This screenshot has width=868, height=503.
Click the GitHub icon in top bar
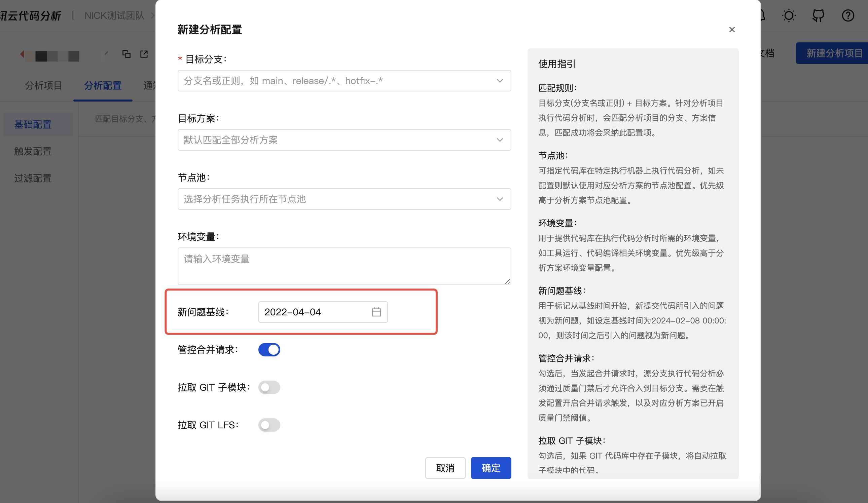(818, 15)
